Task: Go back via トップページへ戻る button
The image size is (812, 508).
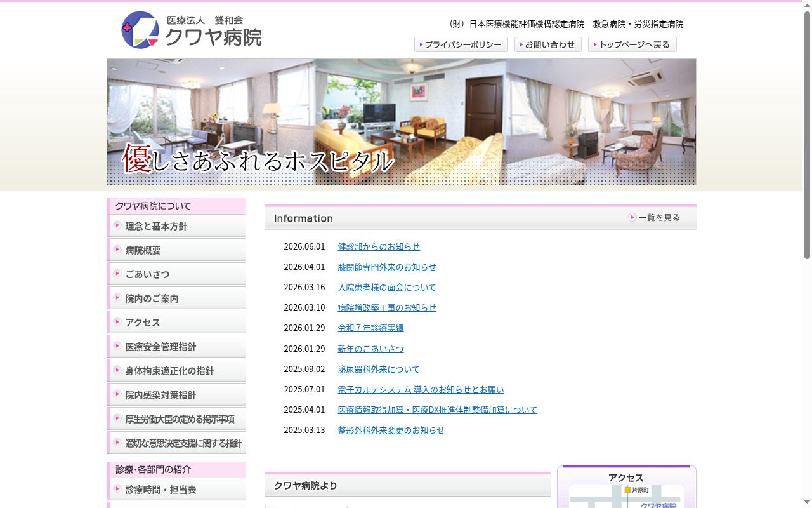Action: coord(632,44)
